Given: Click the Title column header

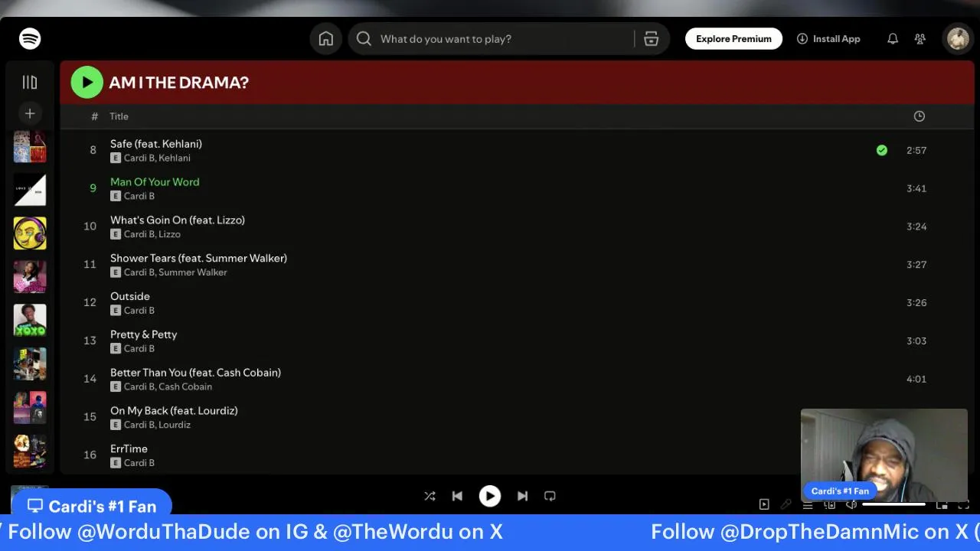Looking at the screenshot, I should (119, 116).
